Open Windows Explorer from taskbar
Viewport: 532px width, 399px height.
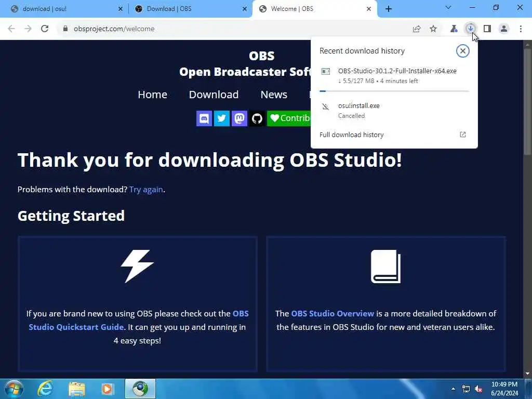(77, 389)
